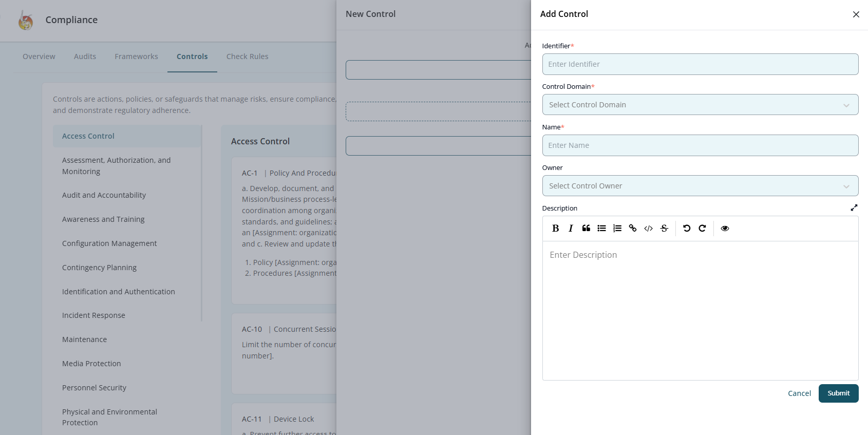Redo the last edit in description editor
The height and width of the screenshot is (435, 868).
[702, 229]
